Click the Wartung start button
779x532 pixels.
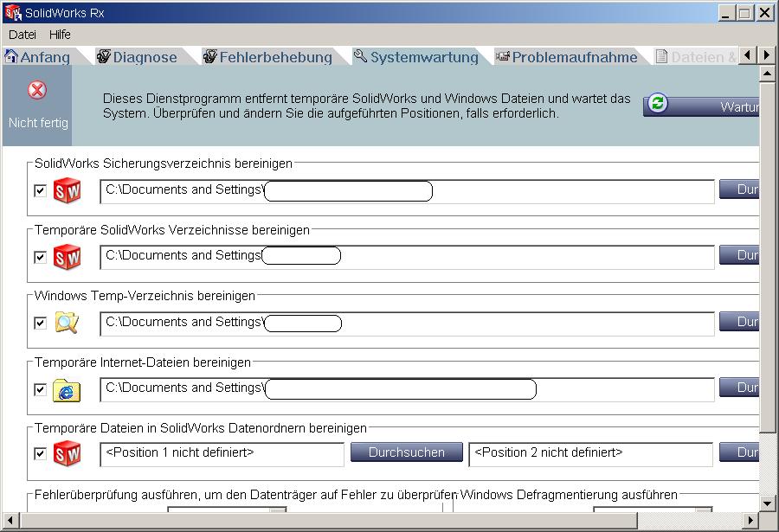click(701, 106)
